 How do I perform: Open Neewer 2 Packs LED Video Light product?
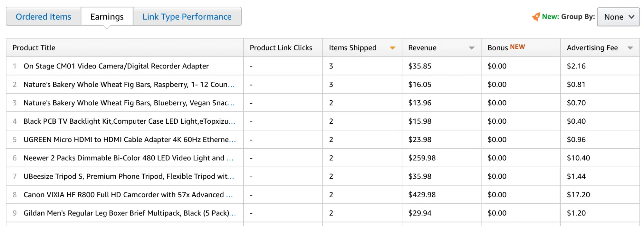coord(124,158)
